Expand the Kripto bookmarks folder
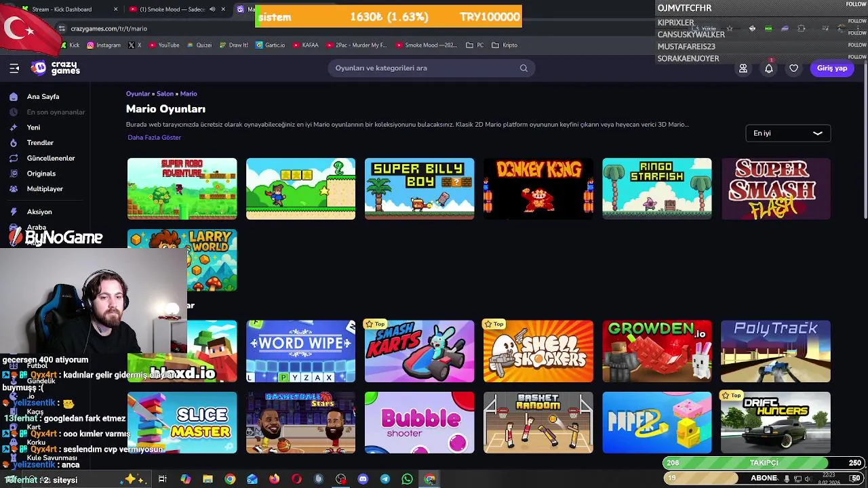868x488 pixels. [505, 45]
